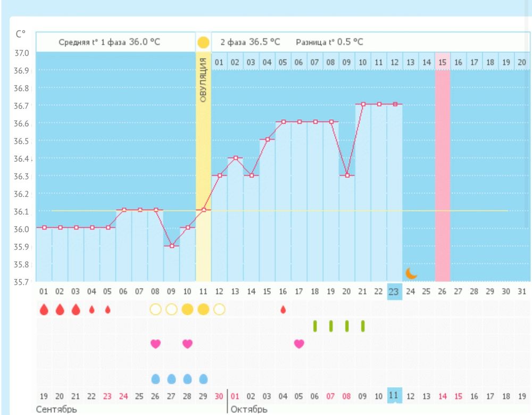The image size is (532, 415).
Task: Click the small red drop on day 16
Action: pos(283,309)
